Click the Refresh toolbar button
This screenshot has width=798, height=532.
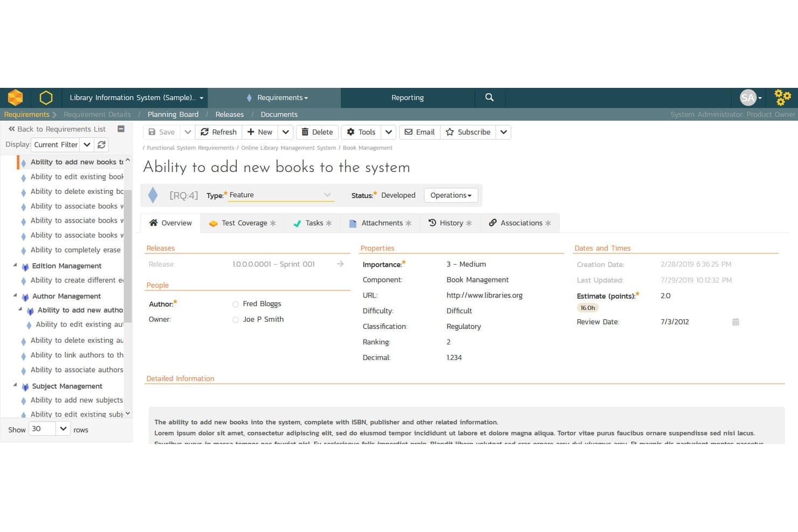pyautogui.click(x=218, y=132)
